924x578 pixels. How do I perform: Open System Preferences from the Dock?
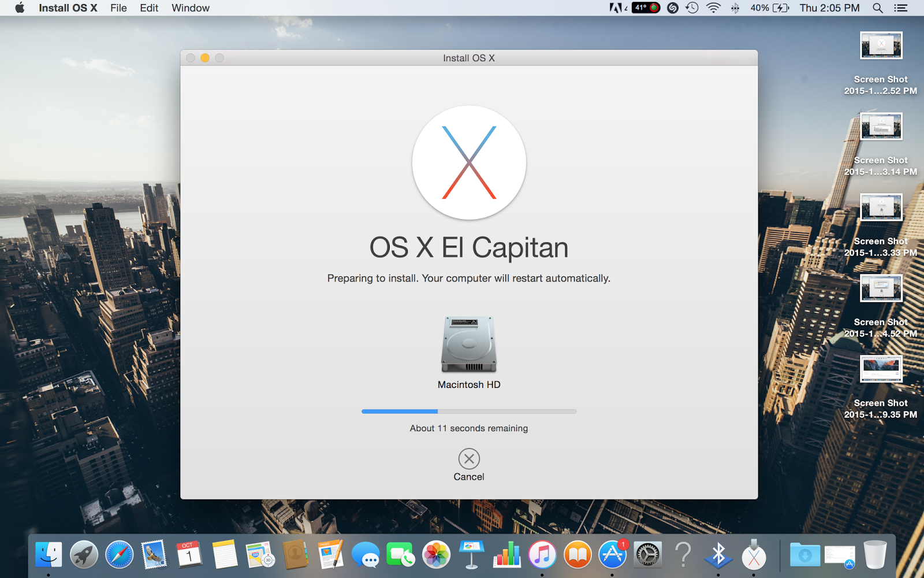coord(647,555)
